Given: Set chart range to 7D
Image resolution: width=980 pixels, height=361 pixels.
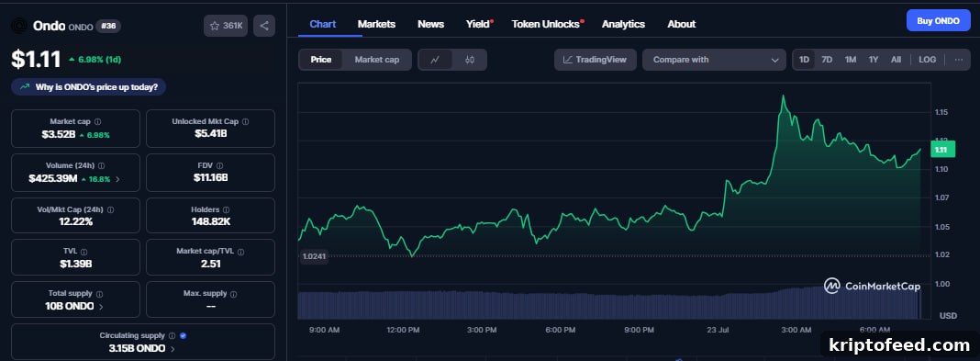Looking at the screenshot, I should tap(827, 60).
